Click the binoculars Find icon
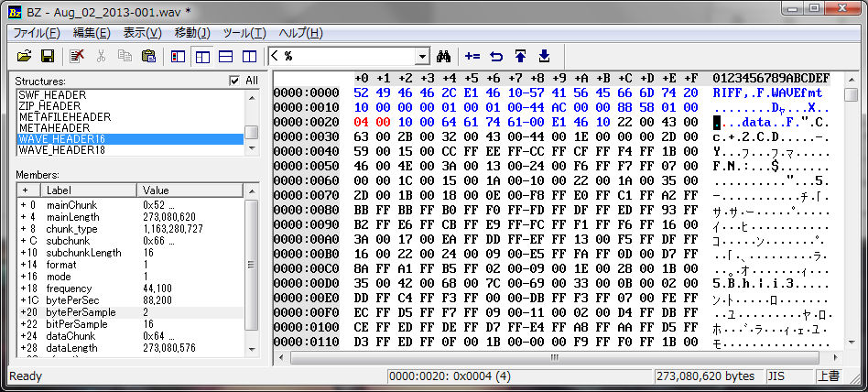 pyautogui.click(x=445, y=57)
